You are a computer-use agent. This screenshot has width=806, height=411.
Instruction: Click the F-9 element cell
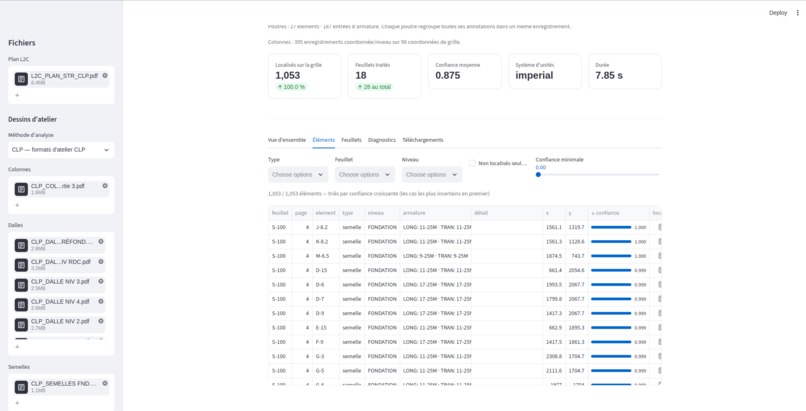pos(325,342)
